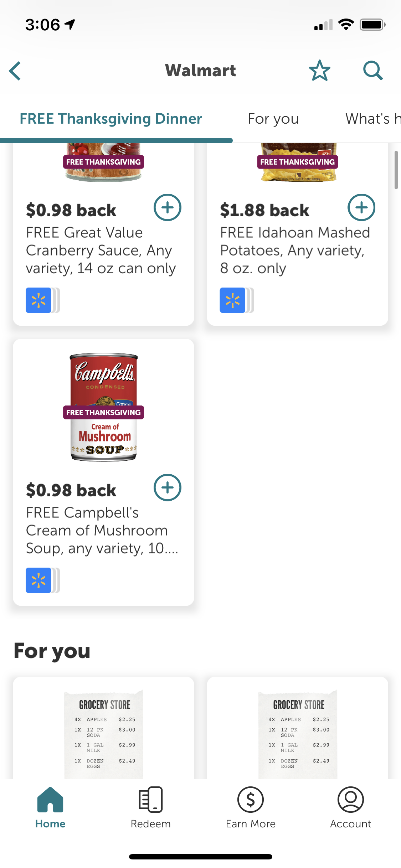Screen dimensions: 401x868
Task: Add the Cranberry Sauce offer with plus
Action: pyautogui.click(x=167, y=207)
